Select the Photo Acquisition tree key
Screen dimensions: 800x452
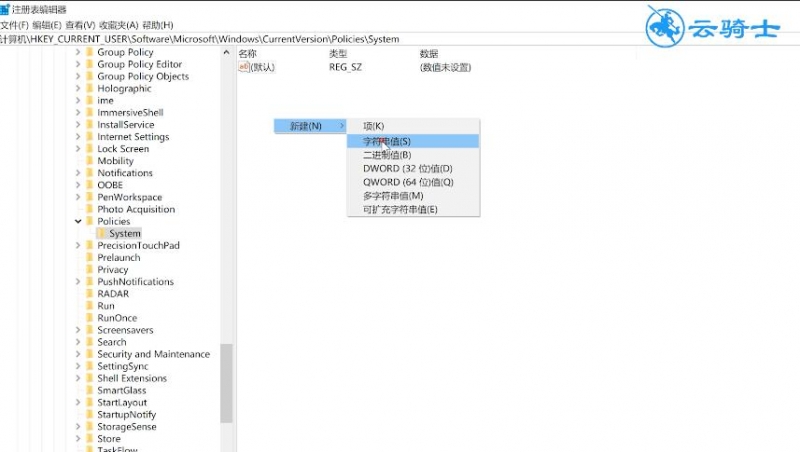point(136,209)
